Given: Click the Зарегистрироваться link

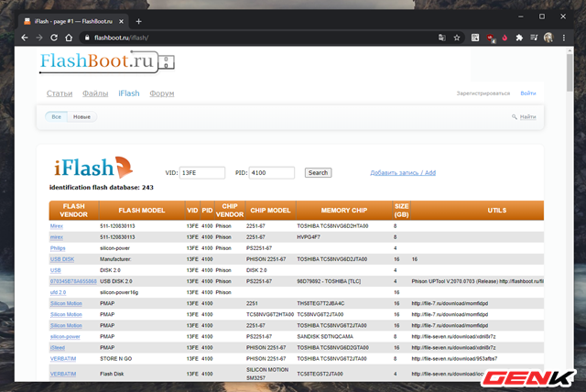Looking at the screenshot, I should 483,93.
